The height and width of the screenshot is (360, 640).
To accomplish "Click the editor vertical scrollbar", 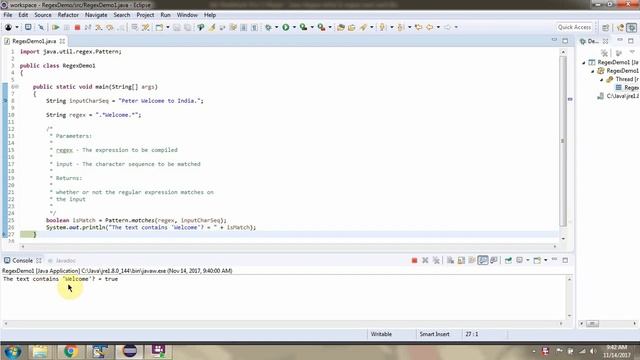I will coord(563,141).
